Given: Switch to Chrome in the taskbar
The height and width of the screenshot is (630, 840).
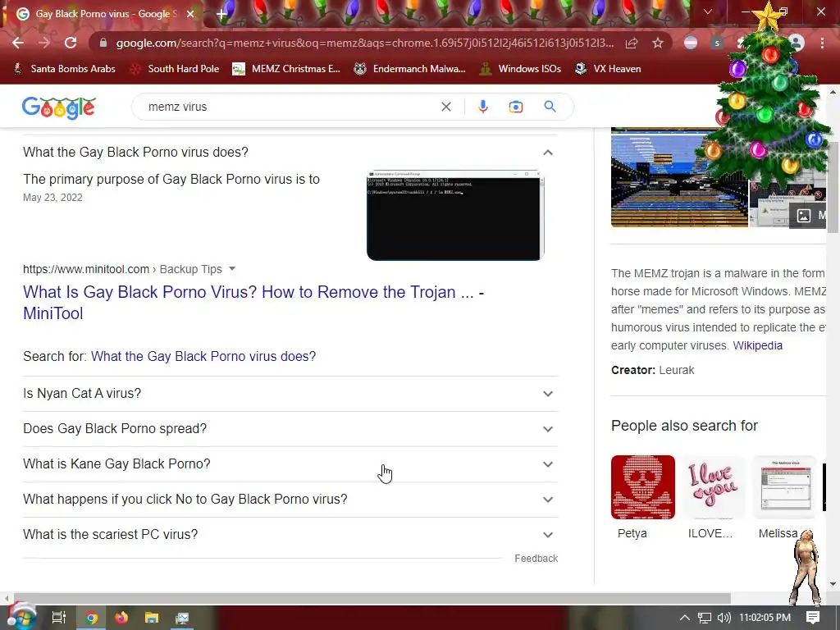Looking at the screenshot, I should coord(91,618).
